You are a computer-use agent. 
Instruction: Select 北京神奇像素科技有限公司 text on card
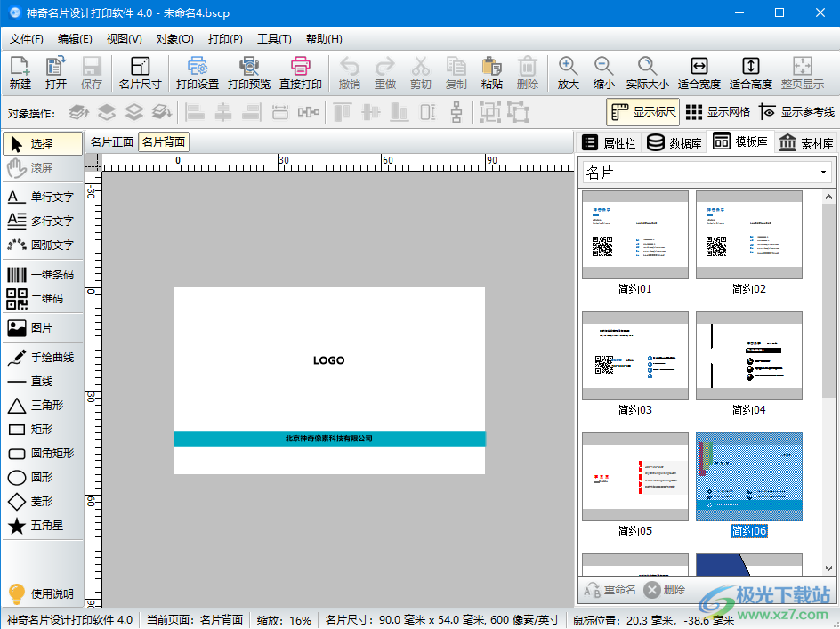[x=329, y=439]
